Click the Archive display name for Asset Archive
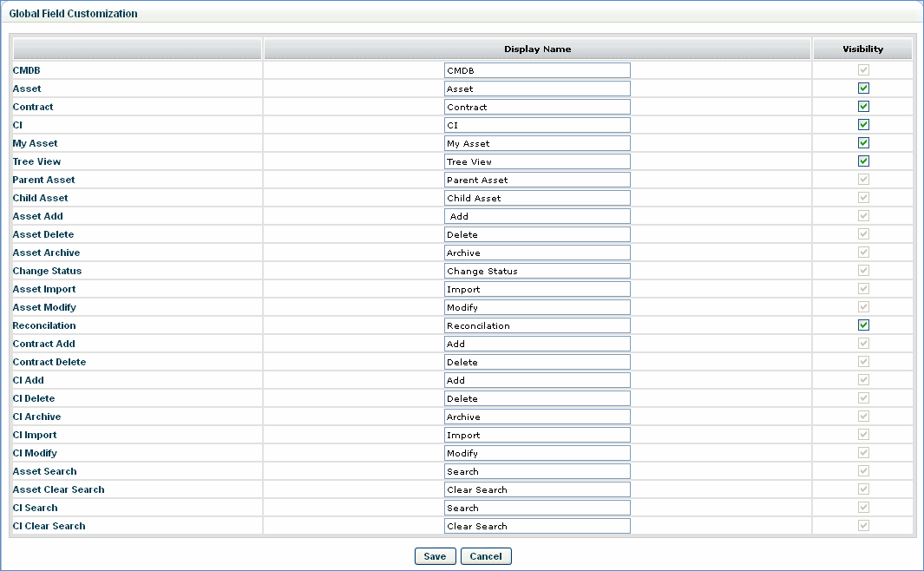Screen dimensions: 924x571 (x=536, y=252)
